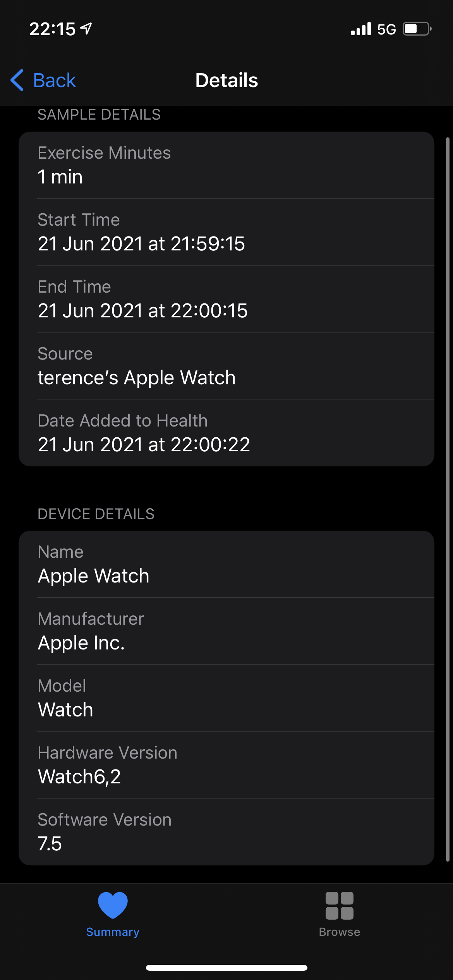The height and width of the screenshot is (980, 453).
Task: Tap the cellular signal bars icon
Action: tap(361, 29)
